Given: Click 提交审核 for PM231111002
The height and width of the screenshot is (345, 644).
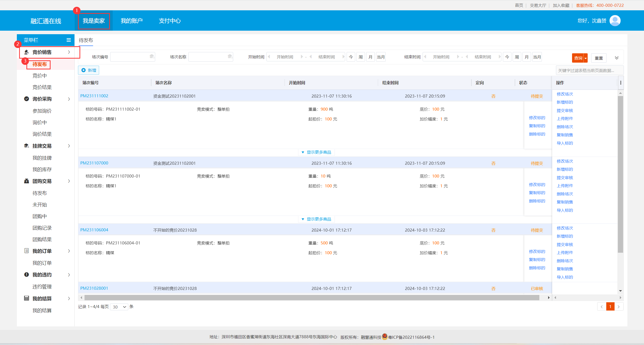Looking at the screenshot, I should pyautogui.click(x=565, y=110).
